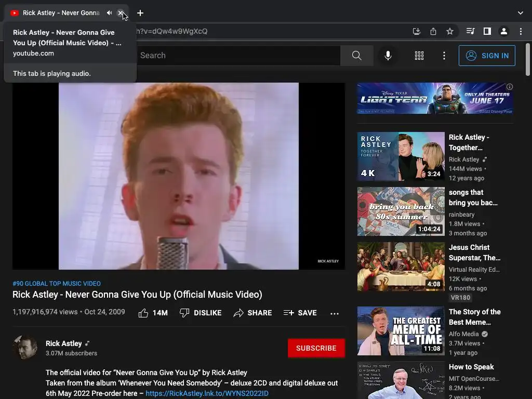Focus the YouTube Search box

tap(237, 55)
